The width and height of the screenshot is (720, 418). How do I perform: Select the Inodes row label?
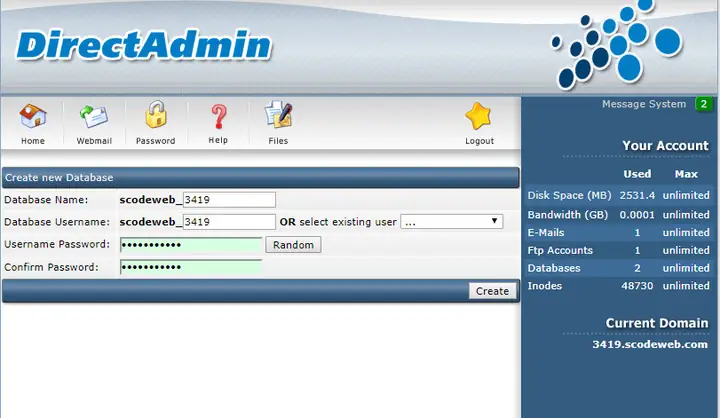point(545,286)
